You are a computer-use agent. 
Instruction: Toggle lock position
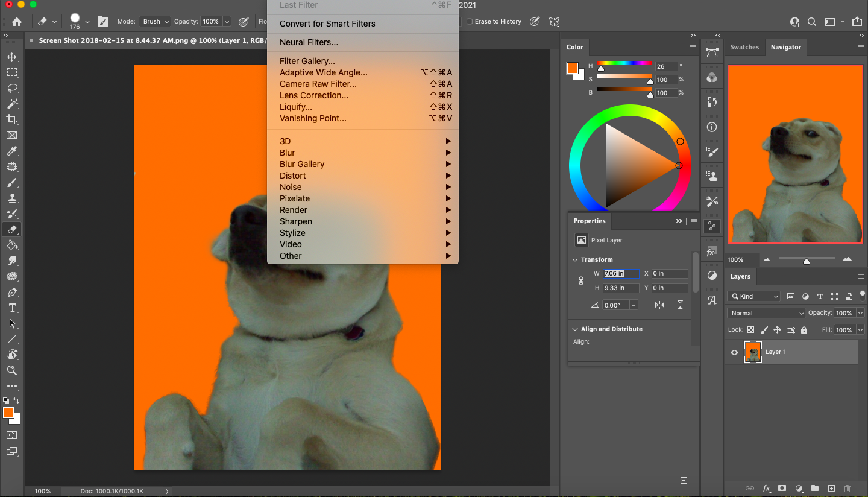(777, 330)
